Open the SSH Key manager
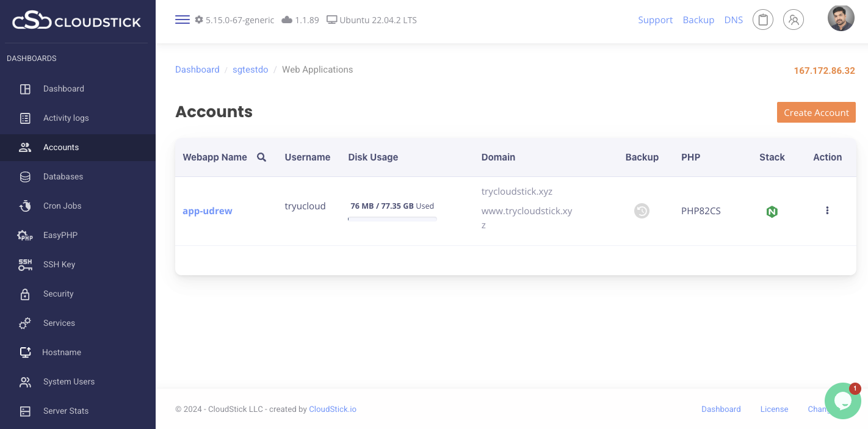This screenshot has width=868, height=429. (x=59, y=264)
